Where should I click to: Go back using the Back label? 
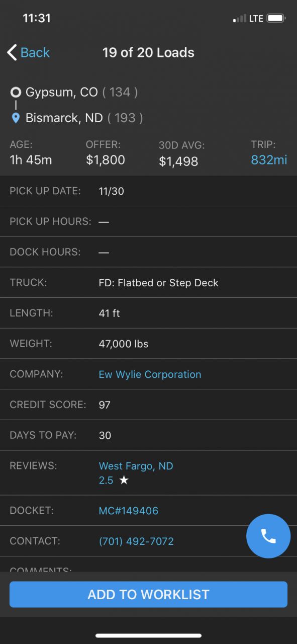(35, 52)
